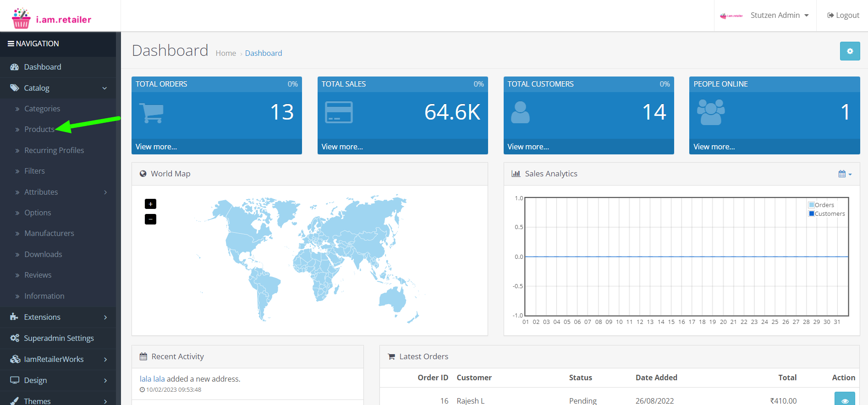Click the hamburger navigation icon

11,44
